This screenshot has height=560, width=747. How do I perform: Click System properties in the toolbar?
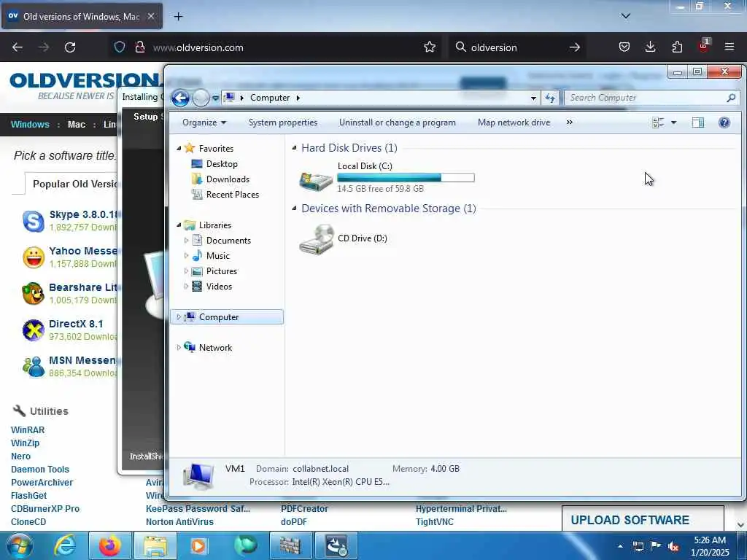tap(283, 122)
